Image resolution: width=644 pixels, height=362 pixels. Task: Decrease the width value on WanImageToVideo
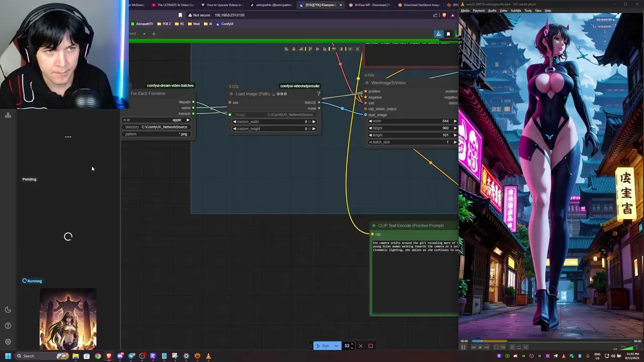coord(371,121)
